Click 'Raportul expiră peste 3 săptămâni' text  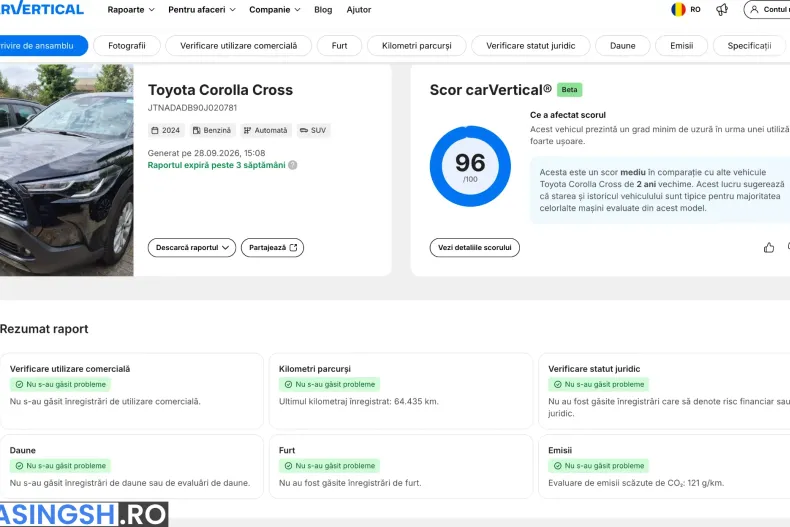tap(217, 165)
